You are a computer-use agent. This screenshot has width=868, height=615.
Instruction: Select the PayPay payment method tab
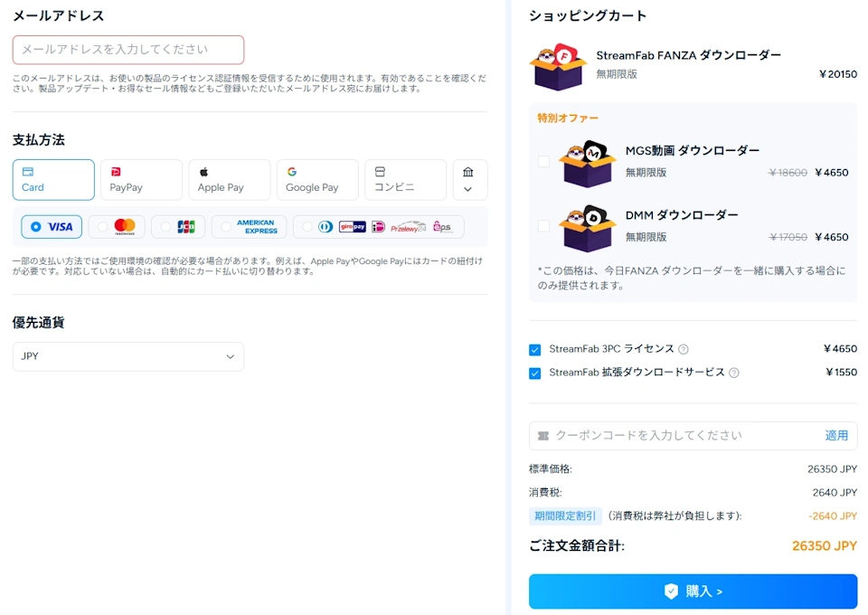(142, 180)
